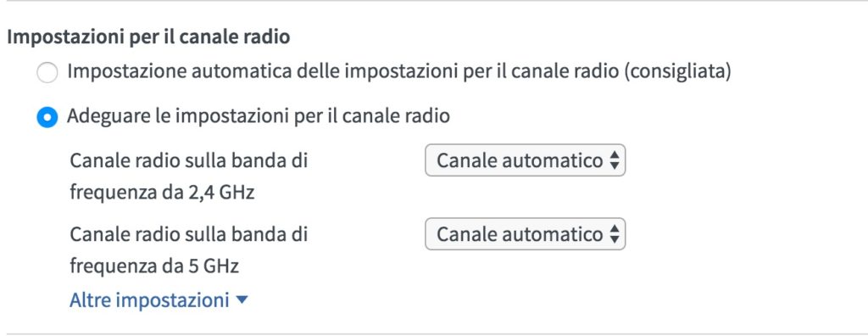868x336 pixels.
Task: Click the 'Canale radio sulla banda di' text above 5 GHz
Action: coord(189,234)
